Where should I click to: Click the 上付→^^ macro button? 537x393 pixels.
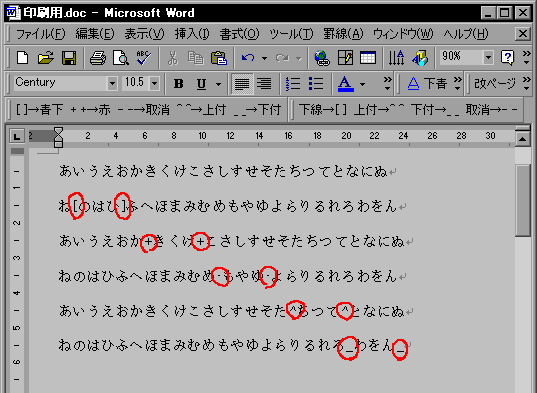click(379, 110)
